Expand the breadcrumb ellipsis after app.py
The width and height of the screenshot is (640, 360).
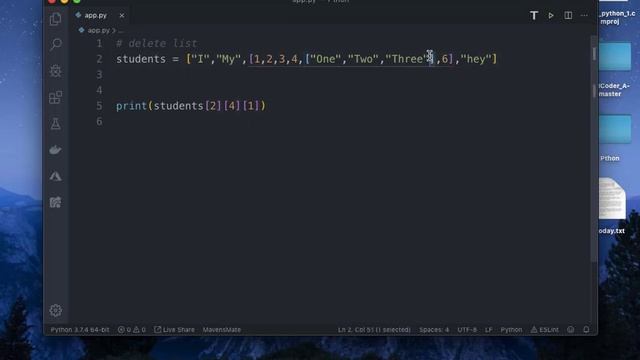tap(120, 30)
